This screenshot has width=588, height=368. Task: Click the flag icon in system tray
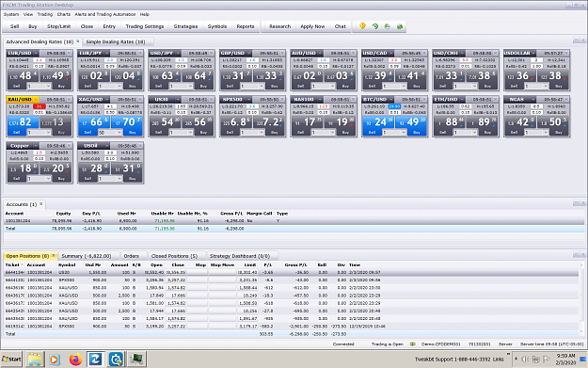pyautogui.click(x=547, y=360)
